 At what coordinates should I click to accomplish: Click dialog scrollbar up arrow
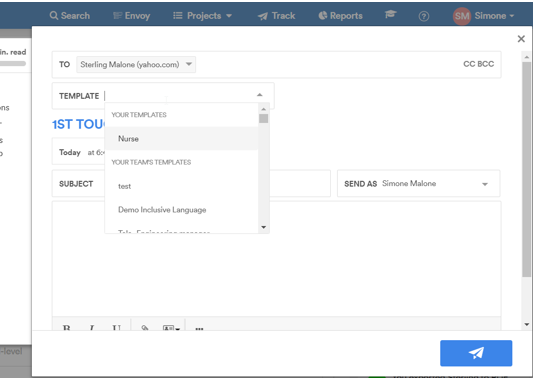[x=527, y=57]
